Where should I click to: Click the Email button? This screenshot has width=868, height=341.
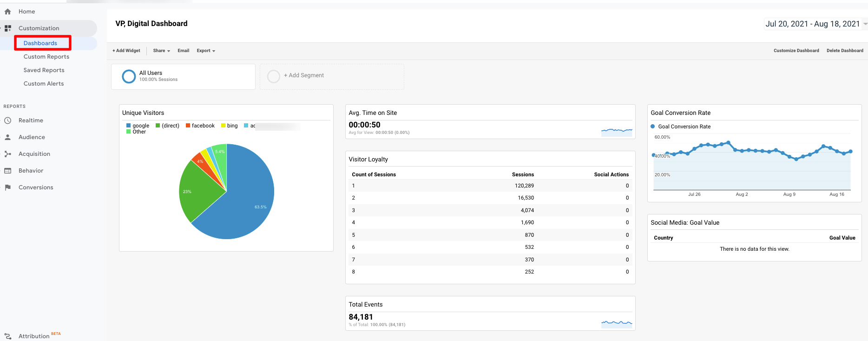(184, 51)
